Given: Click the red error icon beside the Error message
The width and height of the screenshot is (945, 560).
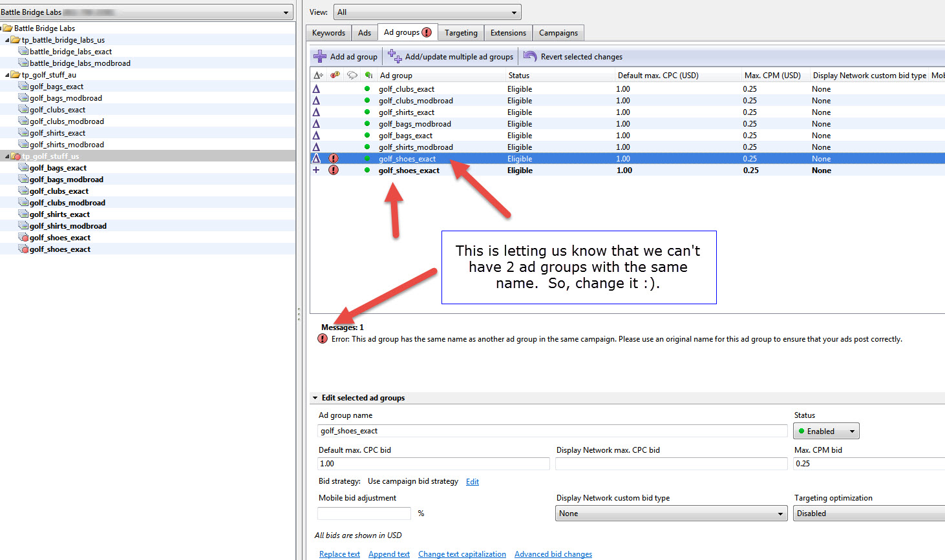Looking at the screenshot, I should pyautogui.click(x=323, y=339).
